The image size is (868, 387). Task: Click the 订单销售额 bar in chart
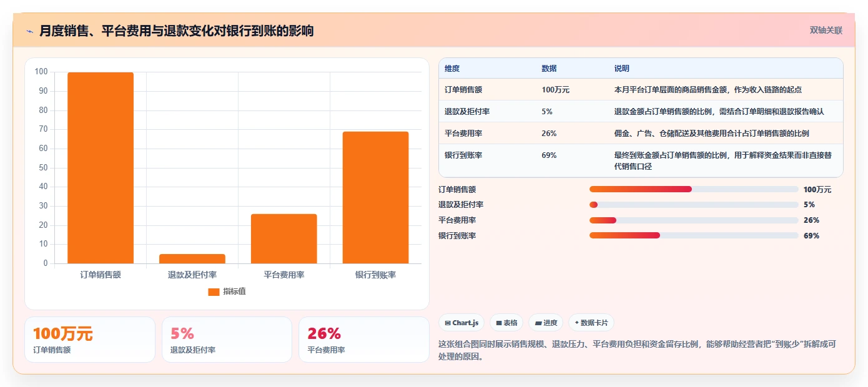click(x=101, y=168)
